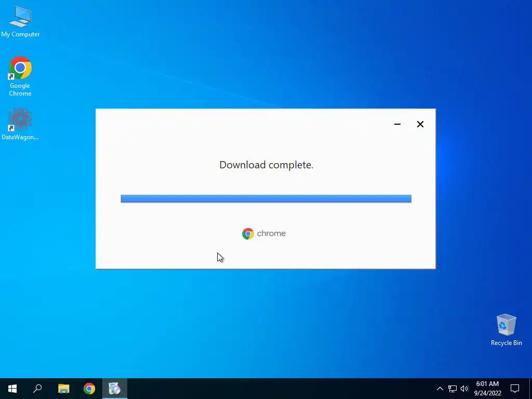
Task: Open the Windows Start menu
Action: [x=12, y=389]
